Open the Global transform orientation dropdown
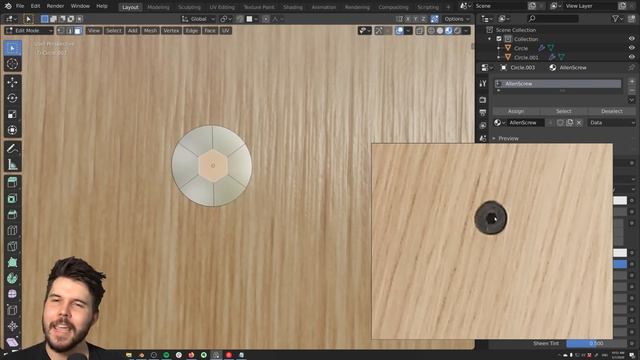Image resolution: width=640 pixels, height=360 pixels. pos(198,19)
